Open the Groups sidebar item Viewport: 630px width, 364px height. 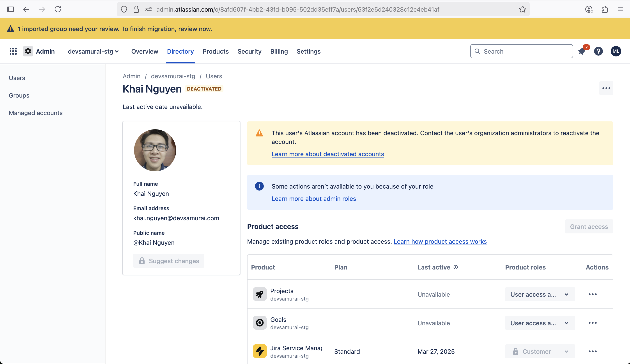click(19, 95)
